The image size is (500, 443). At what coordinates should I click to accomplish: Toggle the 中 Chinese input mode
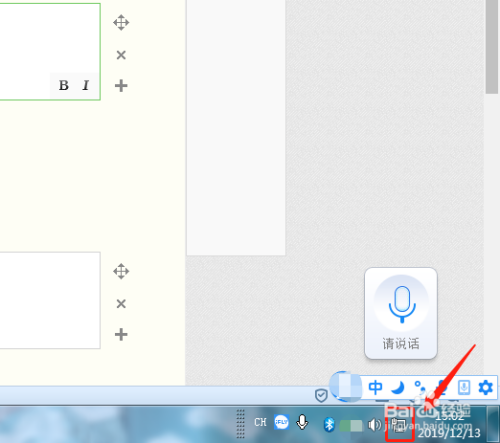[375, 387]
